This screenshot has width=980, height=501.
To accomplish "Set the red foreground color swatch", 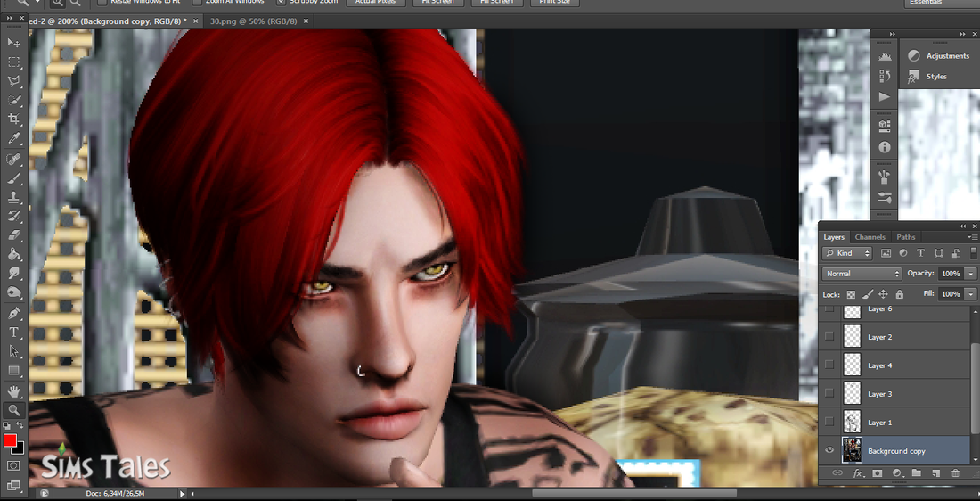I will click(x=9, y=440).
